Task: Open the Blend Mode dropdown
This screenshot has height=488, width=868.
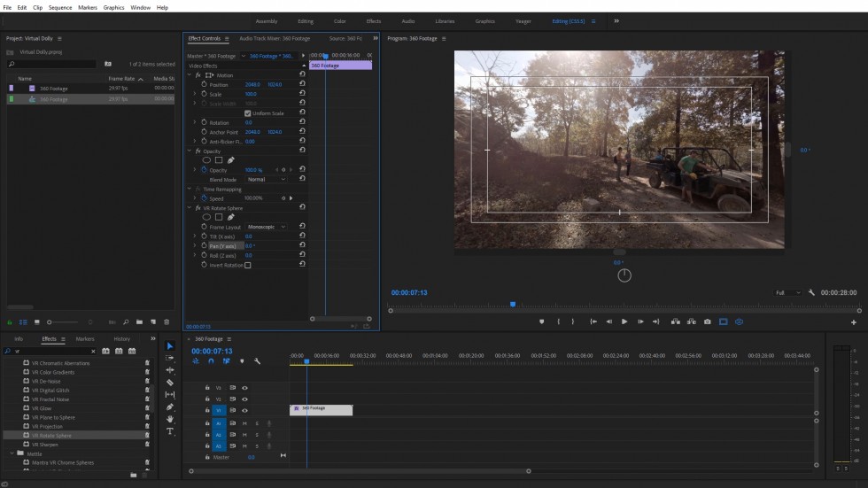Action: coord(267,179)
